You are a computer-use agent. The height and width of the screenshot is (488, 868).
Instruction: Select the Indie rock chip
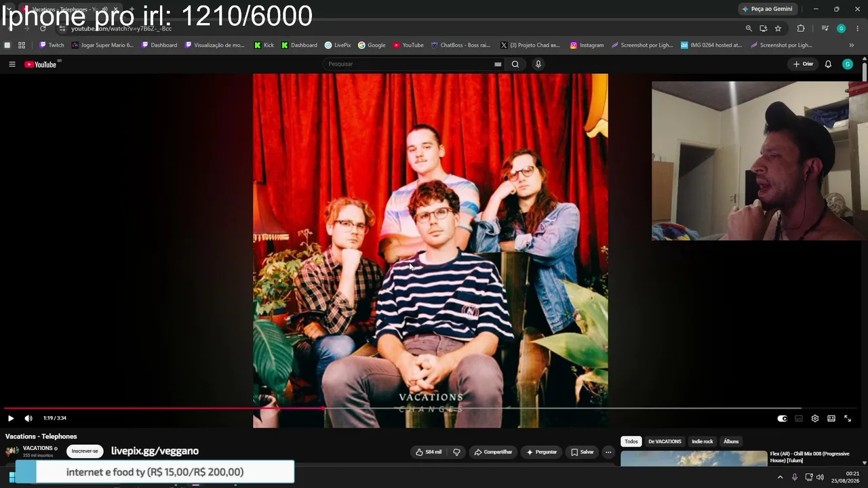coord(703,441)
